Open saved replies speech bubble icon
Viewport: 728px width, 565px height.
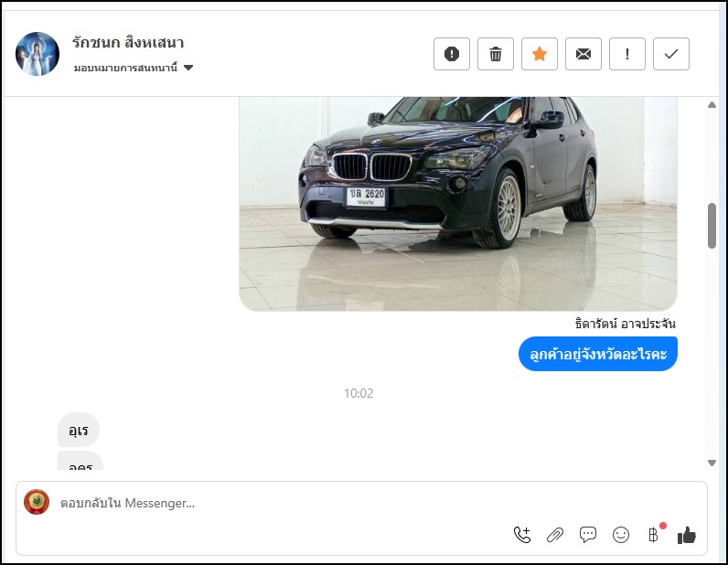point(588,535)
